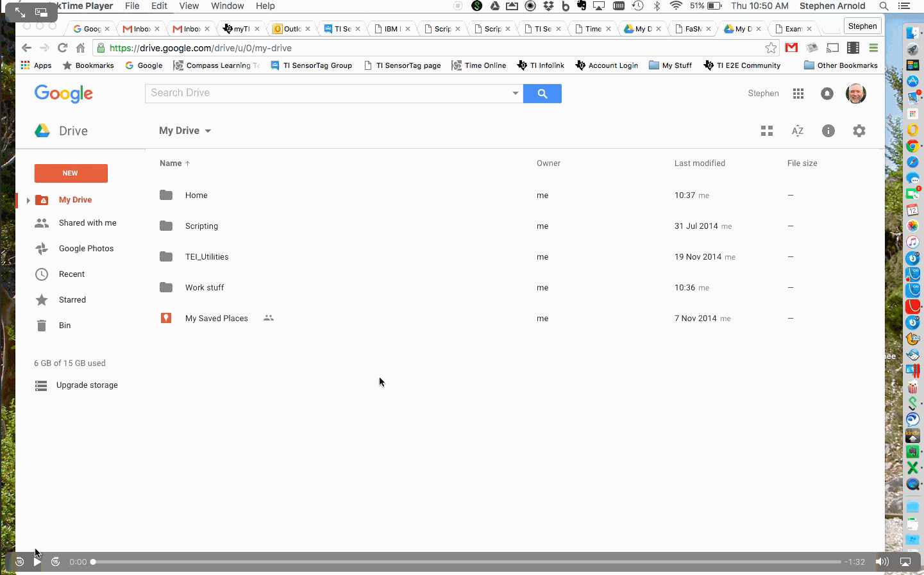Expand the My Drive tree arrow

[x=28, y=200]
